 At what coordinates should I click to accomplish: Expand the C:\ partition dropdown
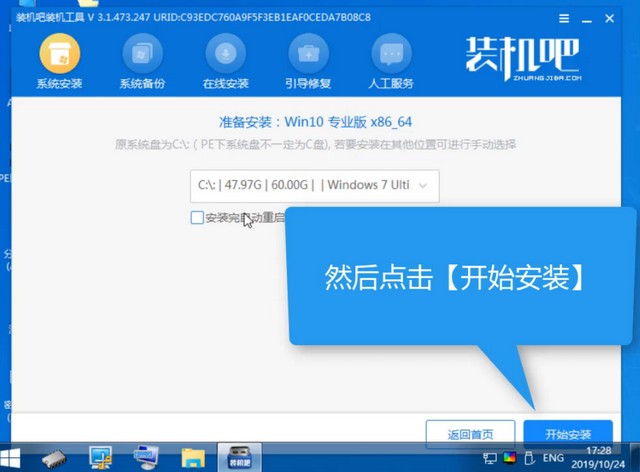pos(315,186)
